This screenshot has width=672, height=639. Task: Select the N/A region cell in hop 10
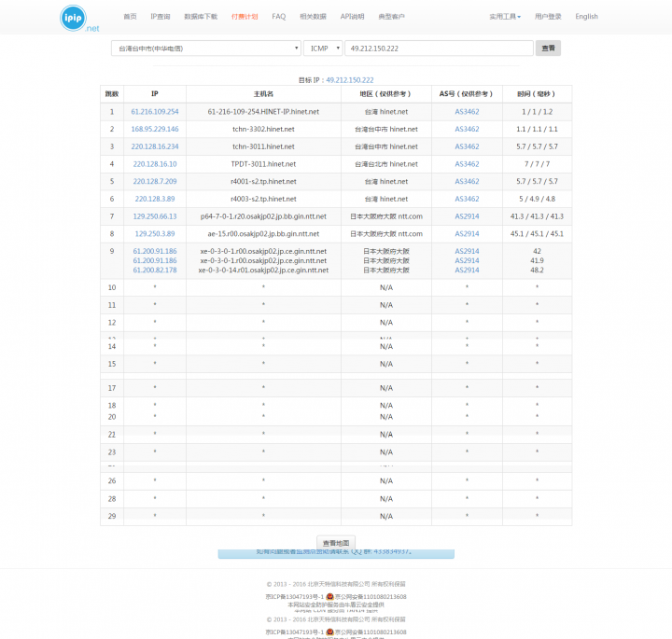(386, 287)
